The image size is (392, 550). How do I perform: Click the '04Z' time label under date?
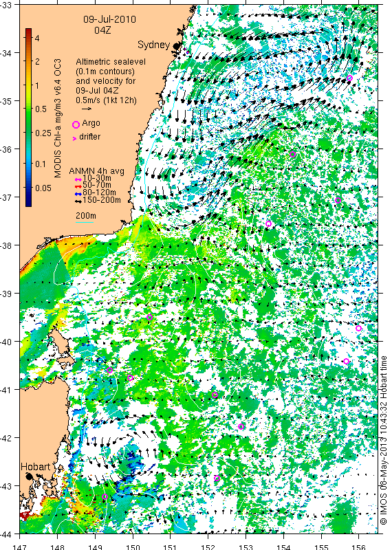tap(102, 30)
